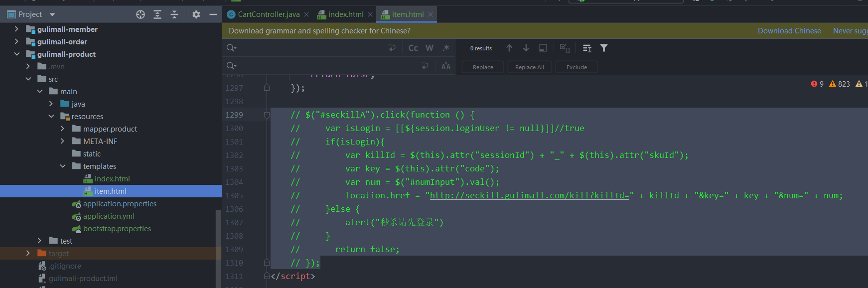
Task: Select bootstrap.properties file
Action: click(x=117, y=228)
